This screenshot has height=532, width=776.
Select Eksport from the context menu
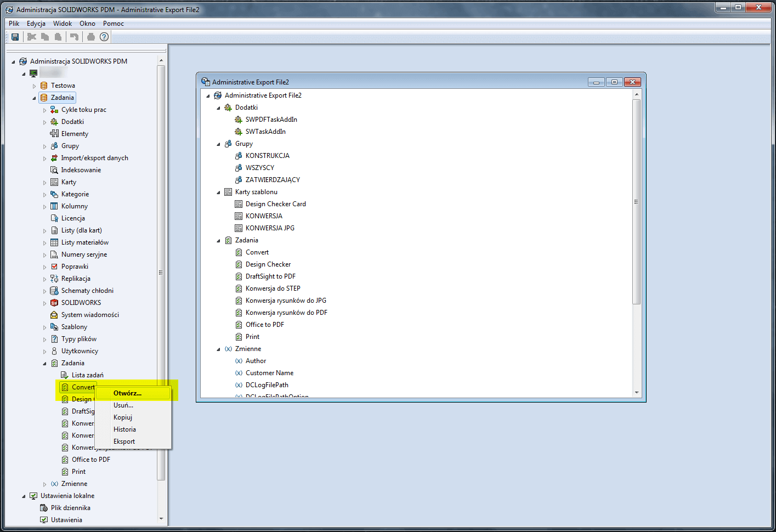124,441
